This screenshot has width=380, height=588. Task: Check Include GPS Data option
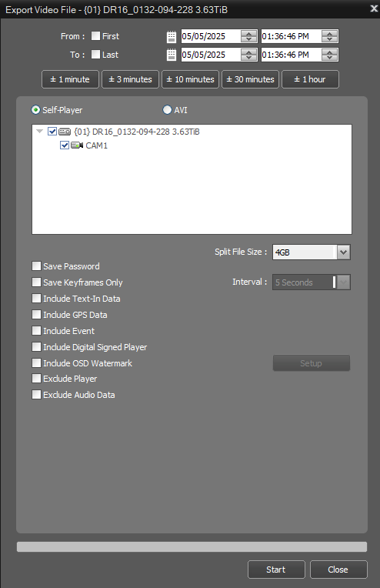coord(36,314)
